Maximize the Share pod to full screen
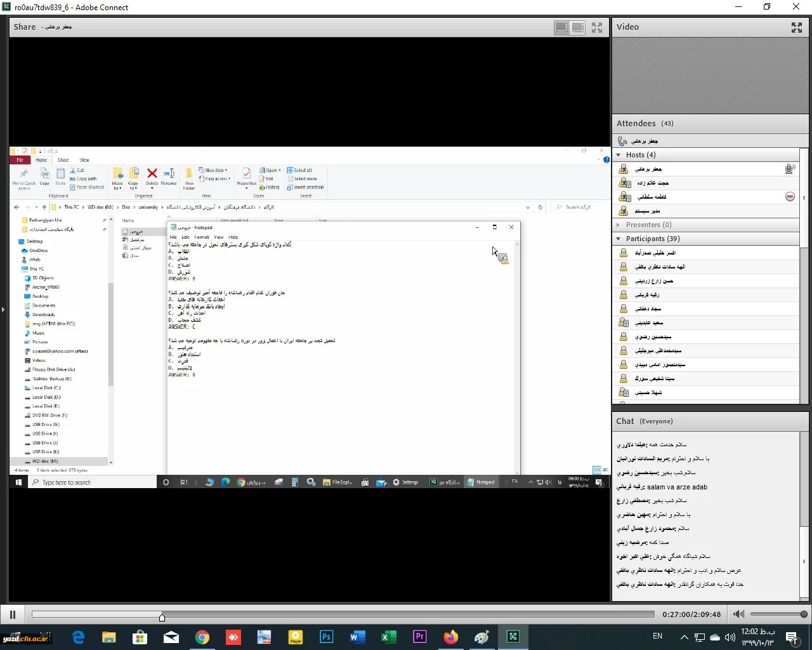This screenshot has height=650, width=812. coord(597,27)
